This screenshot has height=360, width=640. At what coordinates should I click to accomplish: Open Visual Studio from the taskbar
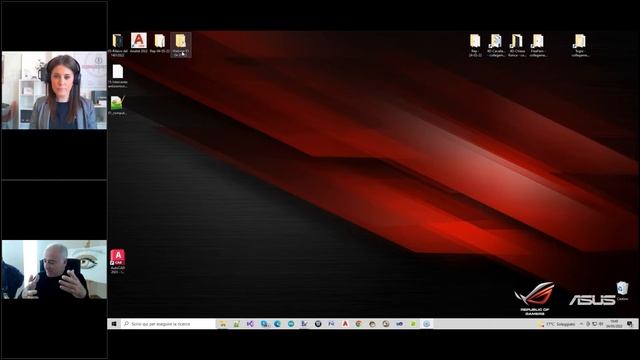[250, 324]
